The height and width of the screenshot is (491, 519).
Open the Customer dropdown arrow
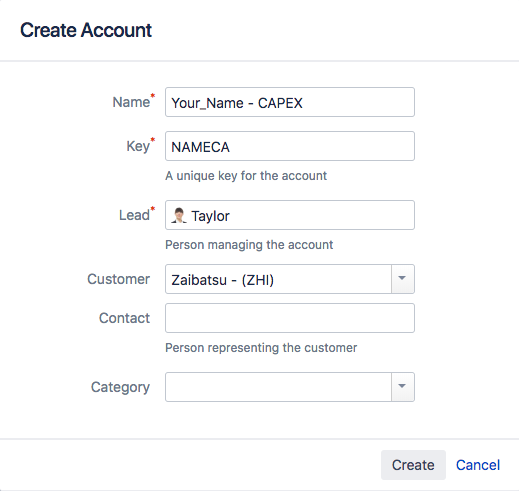pyautogui.click(x=403, y=279)
